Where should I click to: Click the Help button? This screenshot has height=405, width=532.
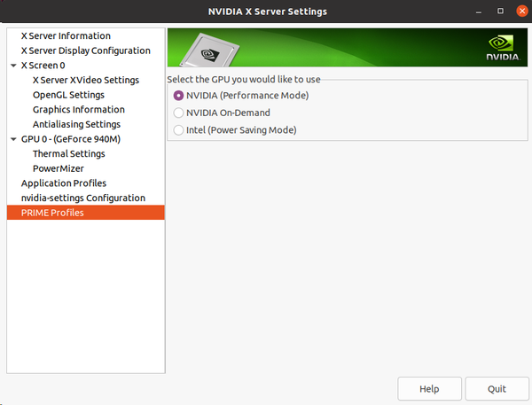pos(429,389)
